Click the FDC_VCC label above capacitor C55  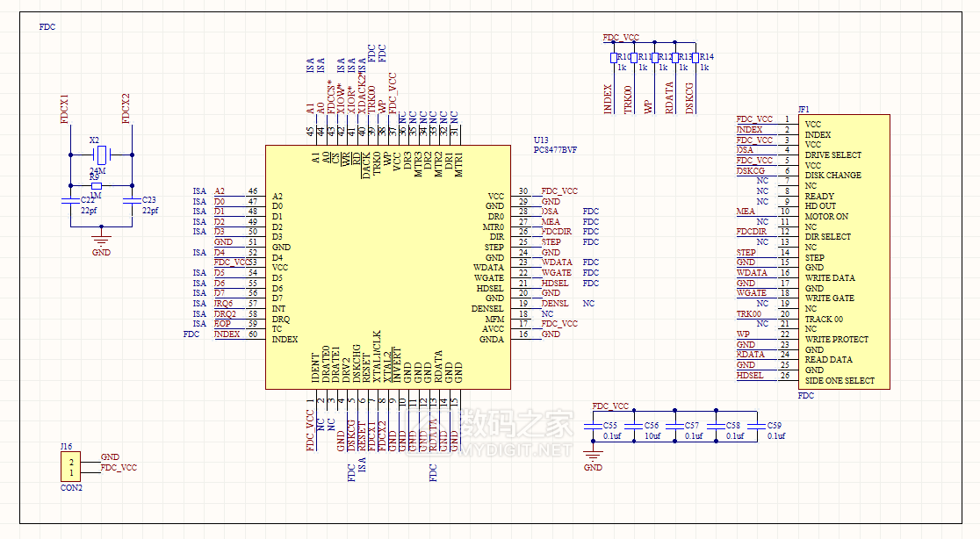click(610, 406)
